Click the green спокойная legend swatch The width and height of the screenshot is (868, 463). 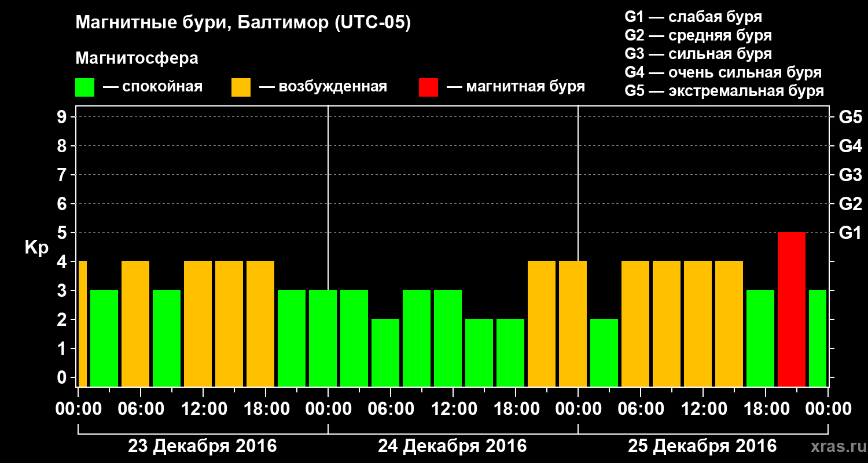click(x=84, y=87)
